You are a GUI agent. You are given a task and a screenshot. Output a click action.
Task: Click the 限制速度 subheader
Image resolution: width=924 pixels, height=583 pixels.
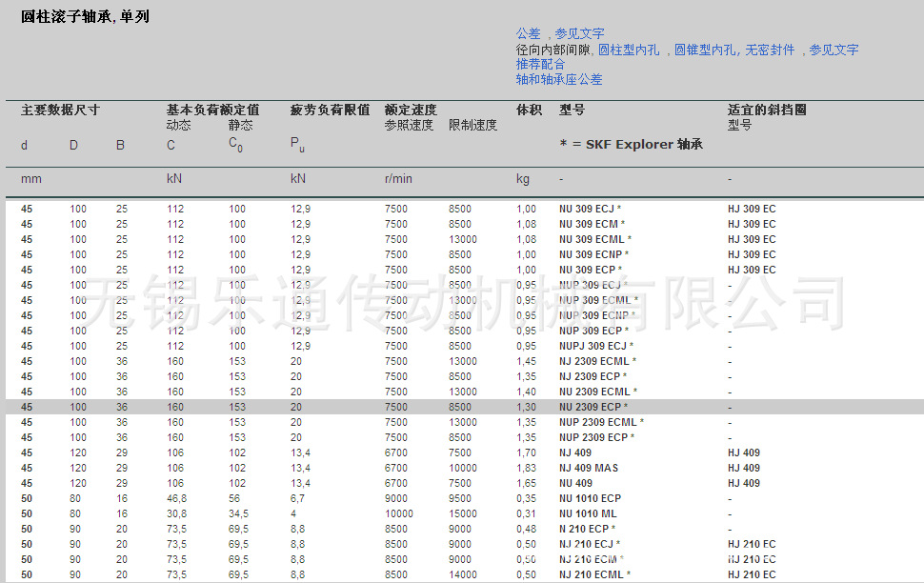pyautogui.click(x=472, y=125)
